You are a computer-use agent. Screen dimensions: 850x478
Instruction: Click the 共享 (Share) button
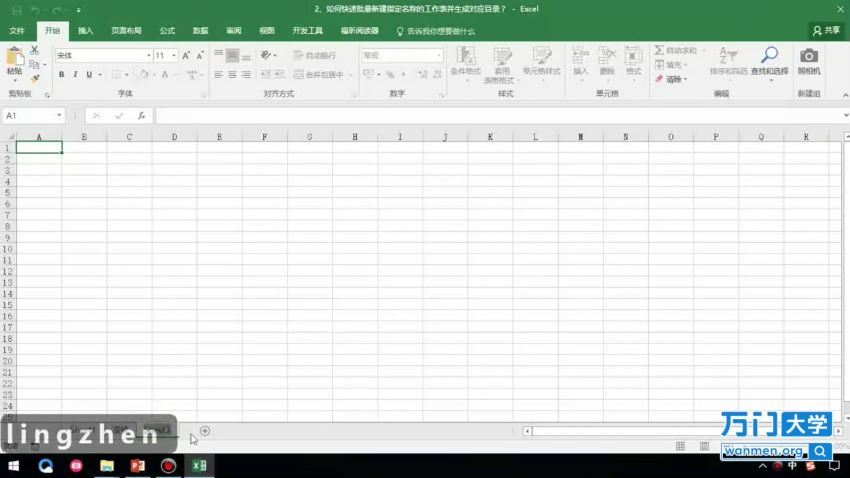point(826,31)
